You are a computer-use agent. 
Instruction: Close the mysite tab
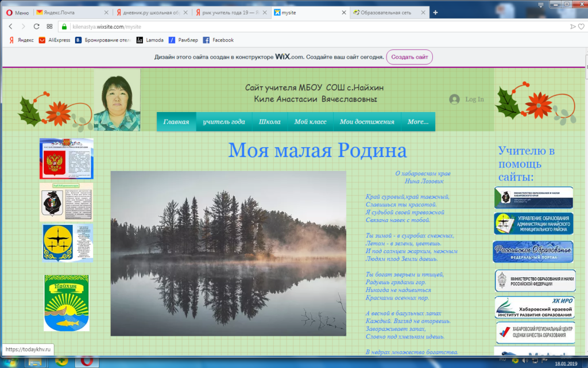[344, 12]
